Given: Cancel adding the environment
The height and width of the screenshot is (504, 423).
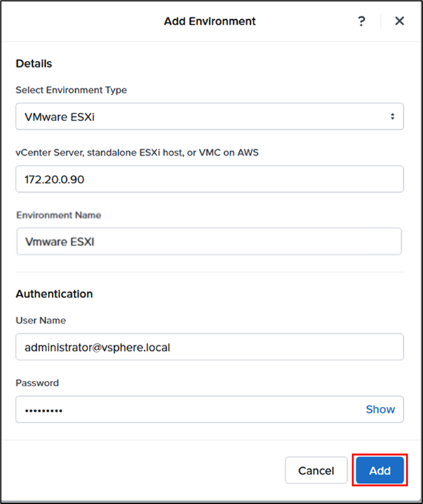Looking at the screenshot, I should (x=316, y=470).
